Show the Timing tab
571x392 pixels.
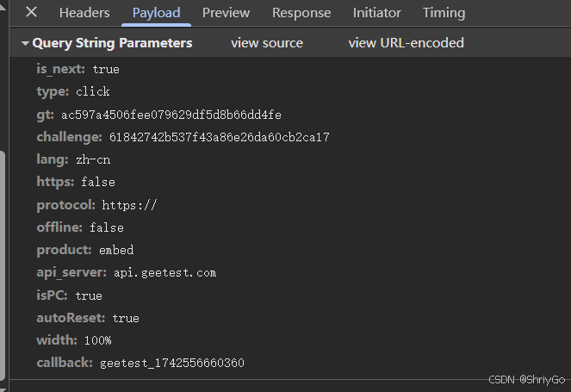pyautogui.click(x=444, y=13)
